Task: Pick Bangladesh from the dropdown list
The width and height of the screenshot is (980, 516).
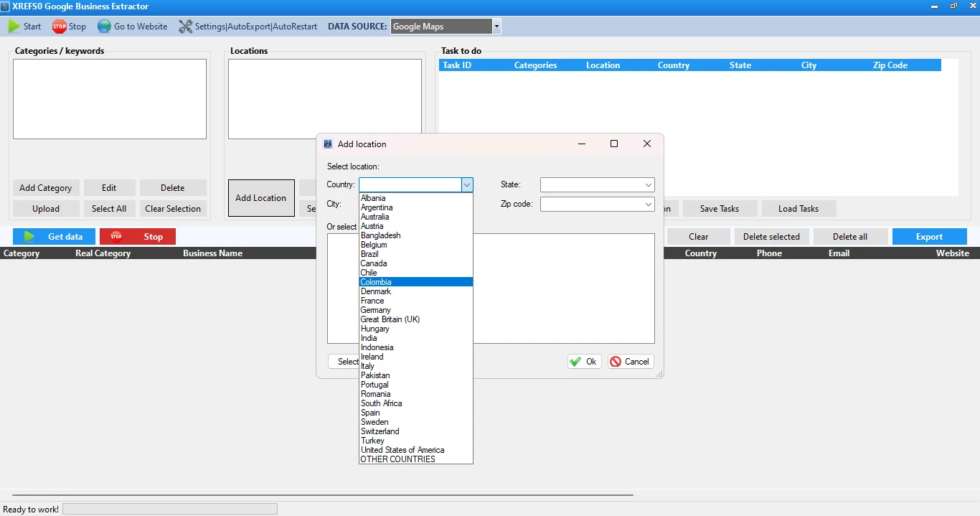Action: pyautogui.click(x=415, y=235)
